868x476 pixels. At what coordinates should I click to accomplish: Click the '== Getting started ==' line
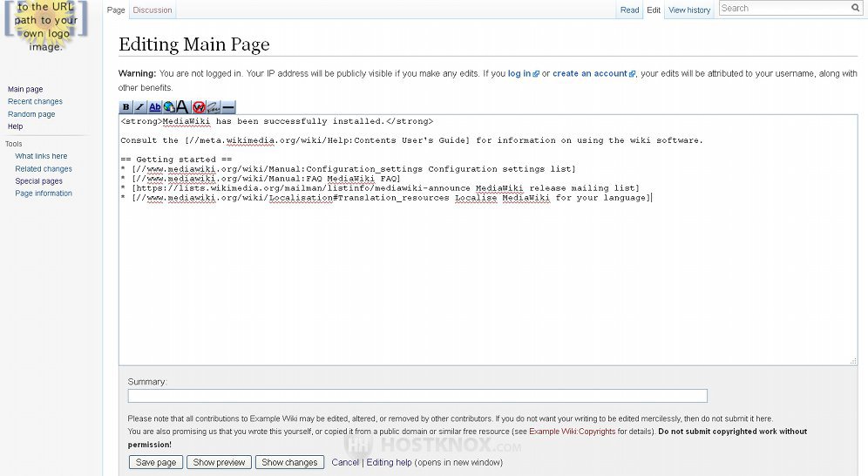[176, 160]
